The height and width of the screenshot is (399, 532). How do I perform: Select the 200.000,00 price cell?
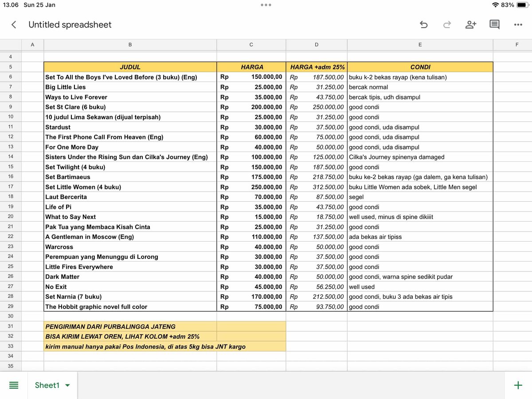tap(251, 107)
